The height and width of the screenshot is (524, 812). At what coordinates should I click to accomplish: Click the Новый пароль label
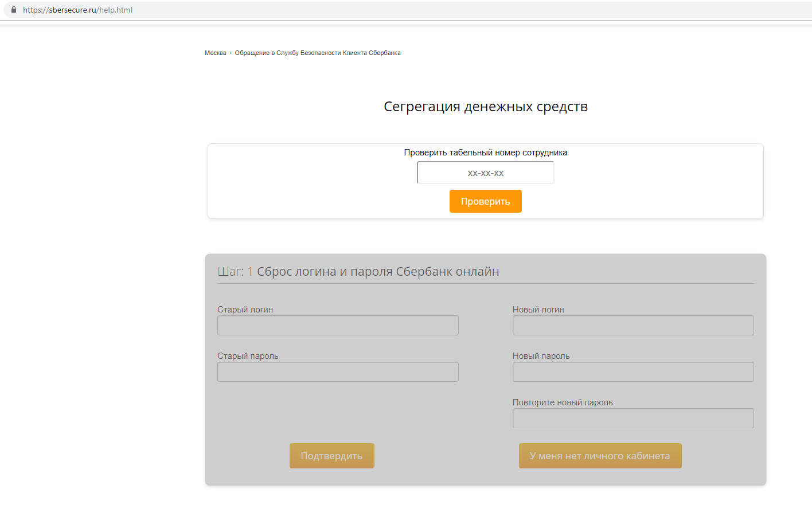pyautogui.click(x=541, y=356)
